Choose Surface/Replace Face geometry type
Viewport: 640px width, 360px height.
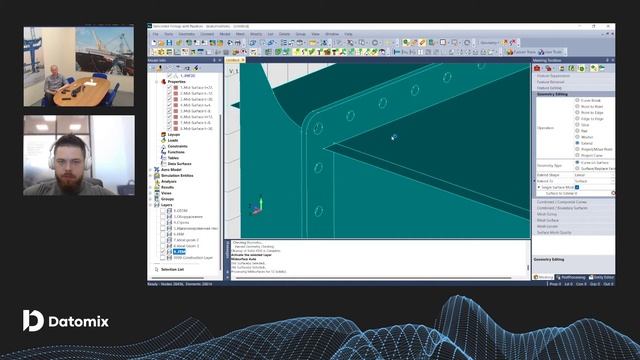[x=577, y=168]
